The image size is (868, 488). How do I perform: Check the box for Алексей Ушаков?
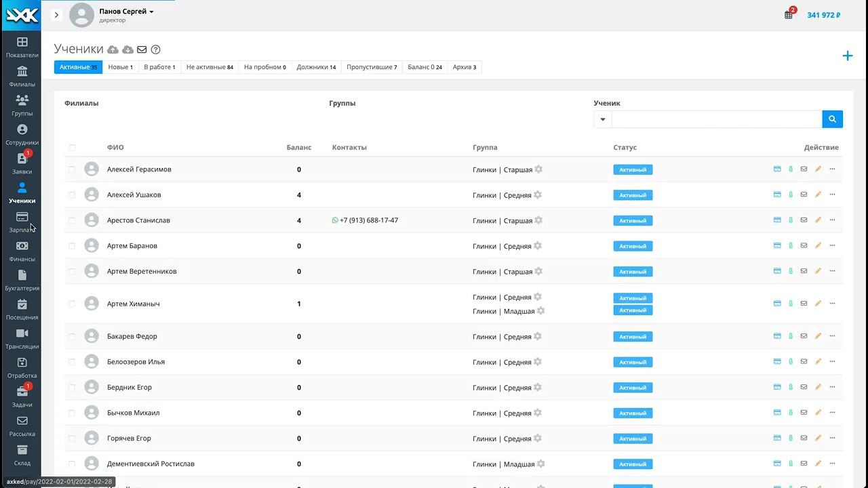click(72, 195)
